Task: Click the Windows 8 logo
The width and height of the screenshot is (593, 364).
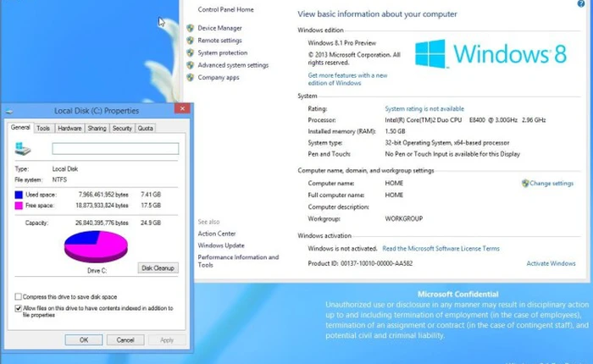Action: point(490,53)
